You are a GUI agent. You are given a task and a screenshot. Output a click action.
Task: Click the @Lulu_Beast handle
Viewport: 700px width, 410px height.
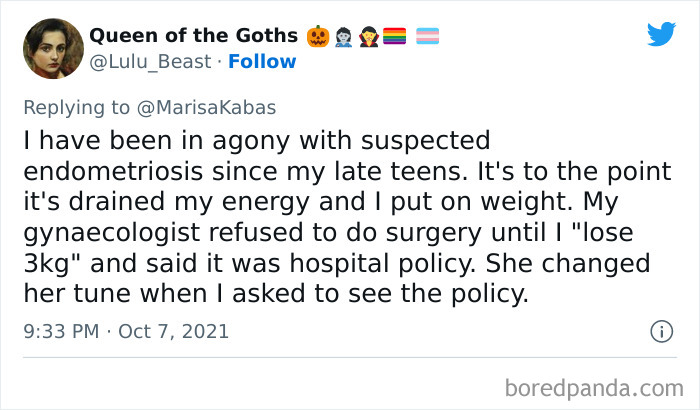tap(148, 61)
